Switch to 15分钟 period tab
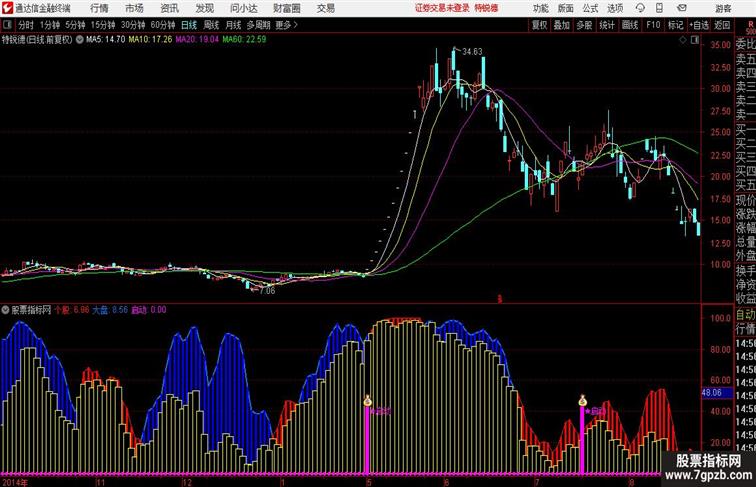The width and height of the screenshot is (756, 487). [x=103, y=25]
